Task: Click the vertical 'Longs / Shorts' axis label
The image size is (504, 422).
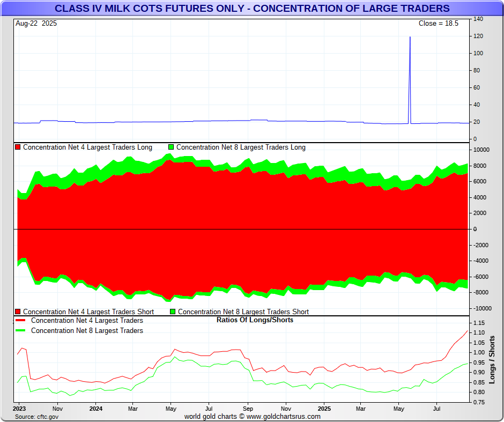Action: coord(492,360)
